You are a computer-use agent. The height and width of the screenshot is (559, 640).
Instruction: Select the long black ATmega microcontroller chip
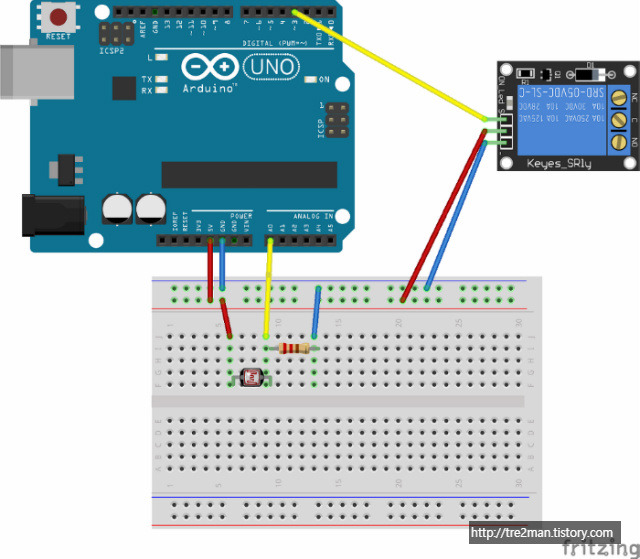[x=249, y=175]
